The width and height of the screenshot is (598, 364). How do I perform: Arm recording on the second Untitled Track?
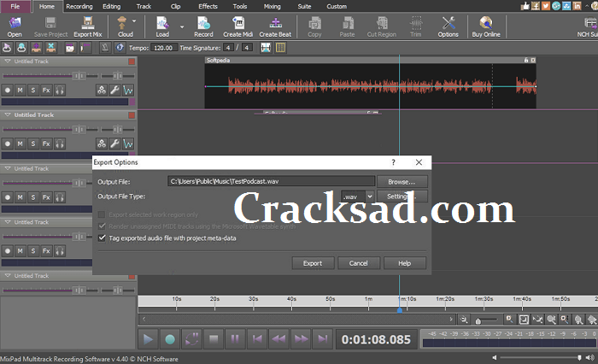tap(7, 144)
